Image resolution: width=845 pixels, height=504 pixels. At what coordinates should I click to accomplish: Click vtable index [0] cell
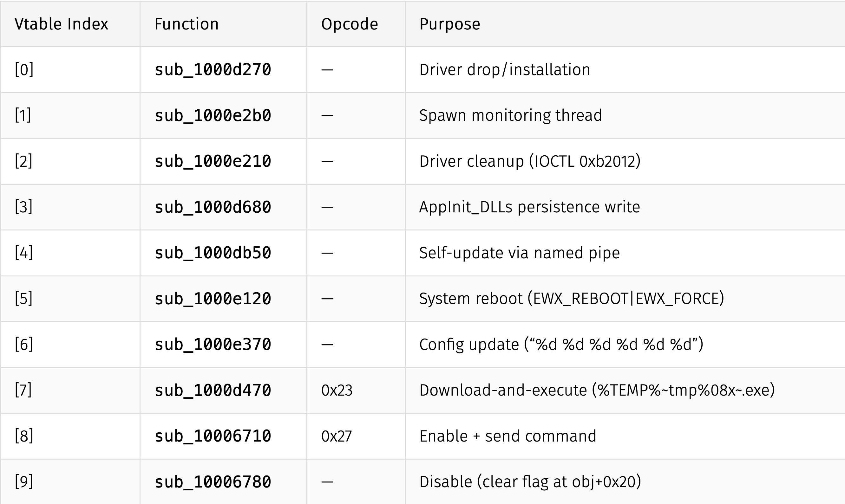(24, 70)
